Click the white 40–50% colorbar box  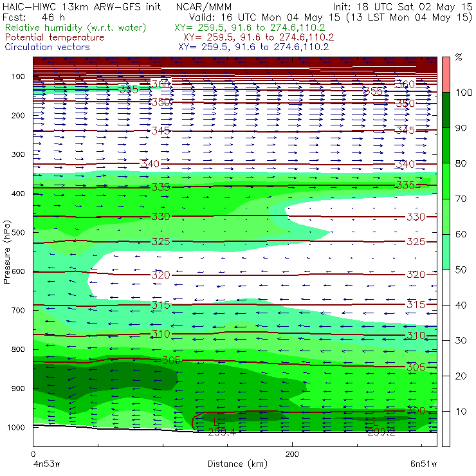coord(446,287)
